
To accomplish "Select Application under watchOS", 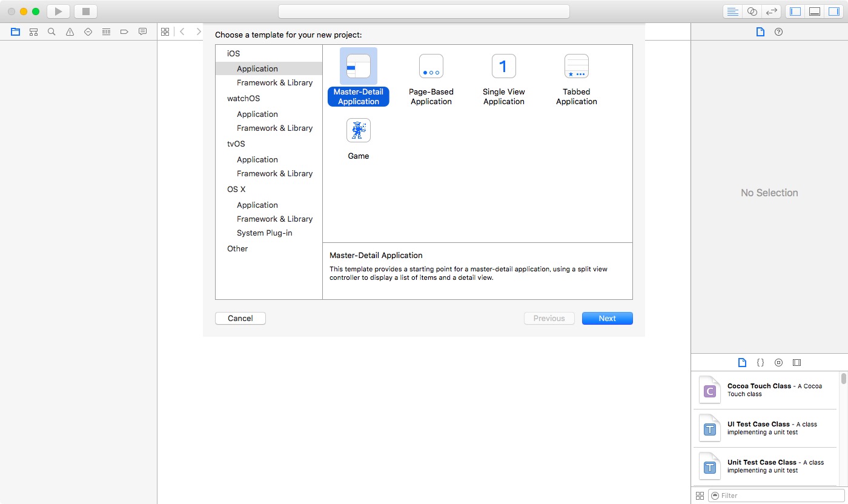I will [x=257, y=114].
